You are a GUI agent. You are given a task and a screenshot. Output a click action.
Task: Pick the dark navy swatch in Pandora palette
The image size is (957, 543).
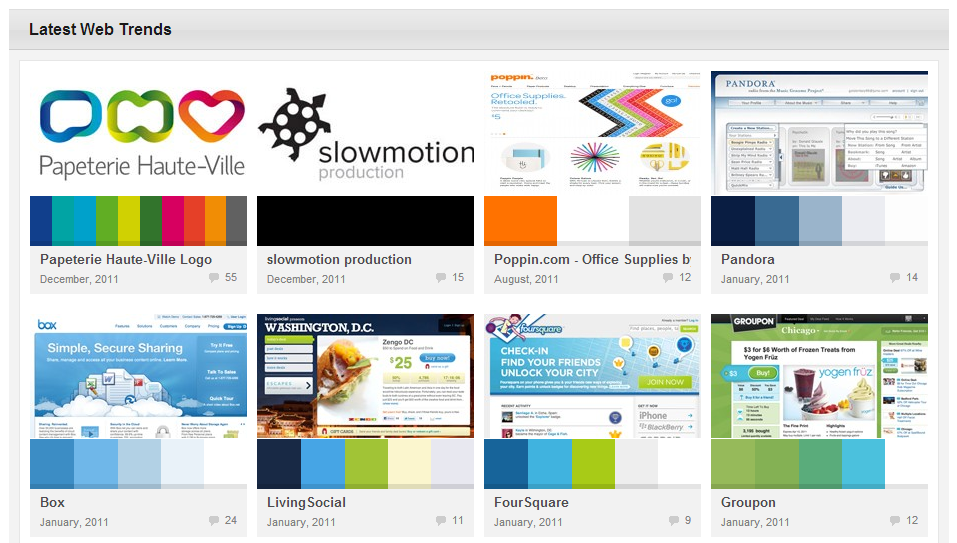click(732, 220)
